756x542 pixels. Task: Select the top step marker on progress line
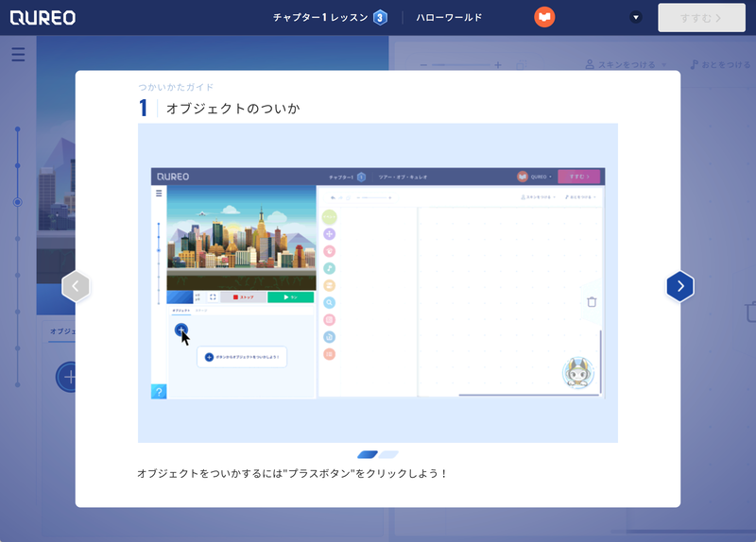[18, 129]
